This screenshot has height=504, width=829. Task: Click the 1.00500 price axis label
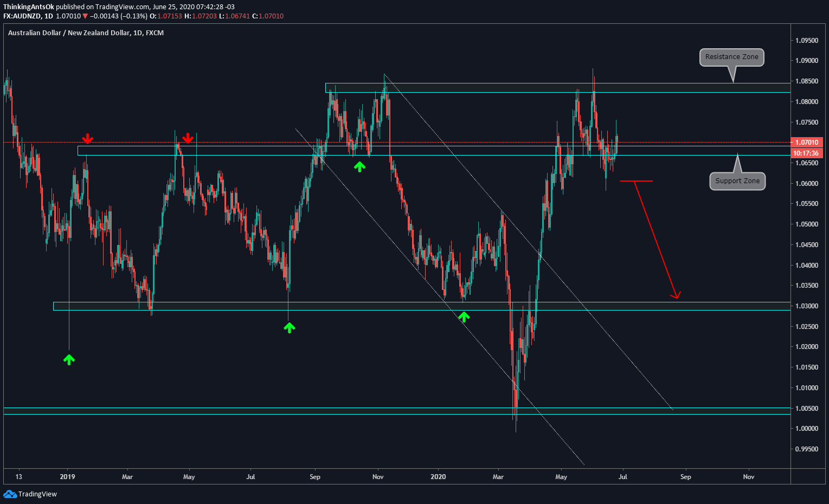point(807,409)
